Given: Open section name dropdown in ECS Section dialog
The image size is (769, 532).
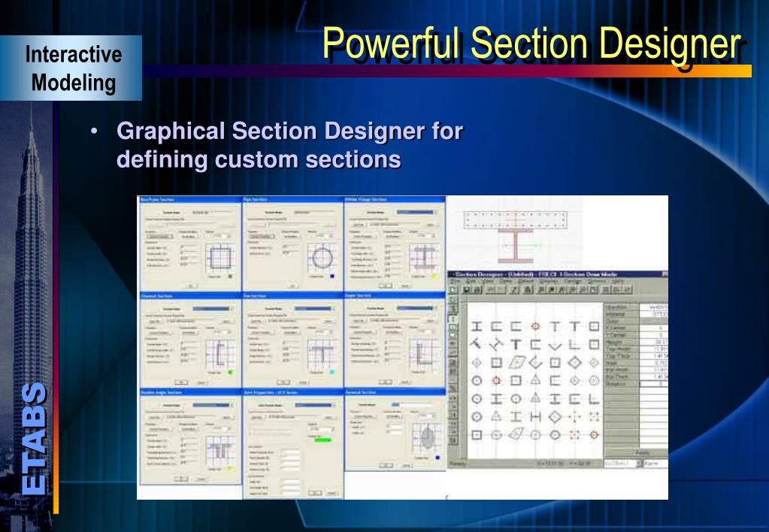Looking at the screenshot, I should tap(332, 406).
